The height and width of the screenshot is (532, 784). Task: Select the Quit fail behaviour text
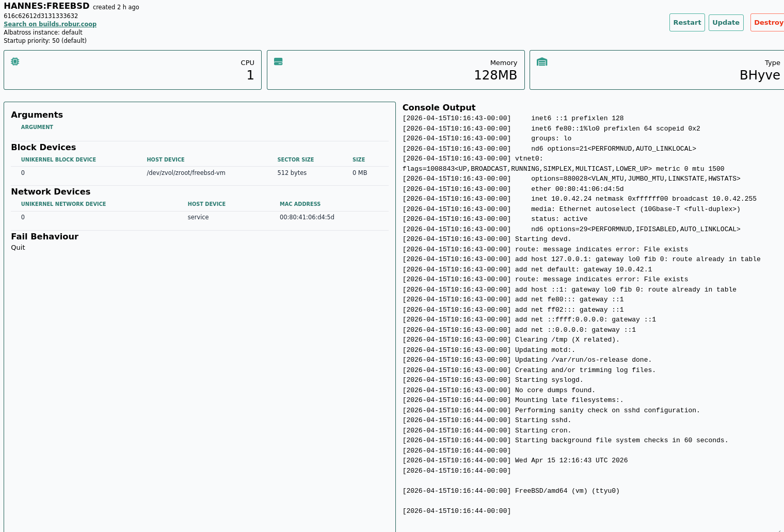pyautogui.click(x=18, y=247)
